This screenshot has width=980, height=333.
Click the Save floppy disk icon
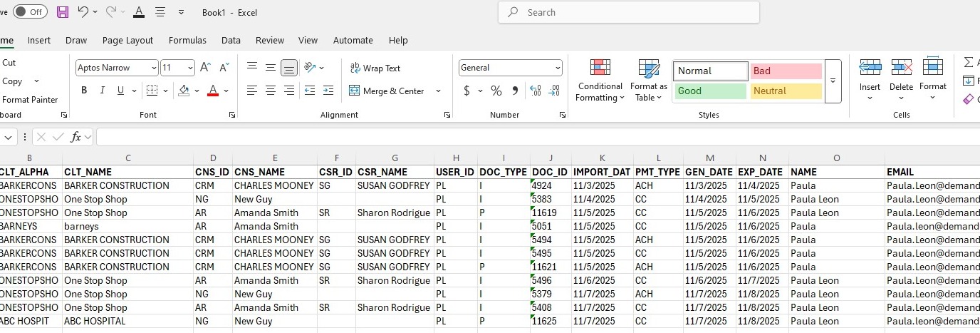pyautogui.click(x=63, y=12)
